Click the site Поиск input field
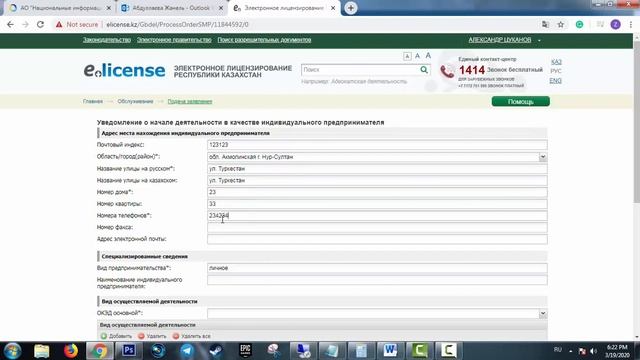The image size is (640, 360). pyautogui.click(x=361, y=70)
